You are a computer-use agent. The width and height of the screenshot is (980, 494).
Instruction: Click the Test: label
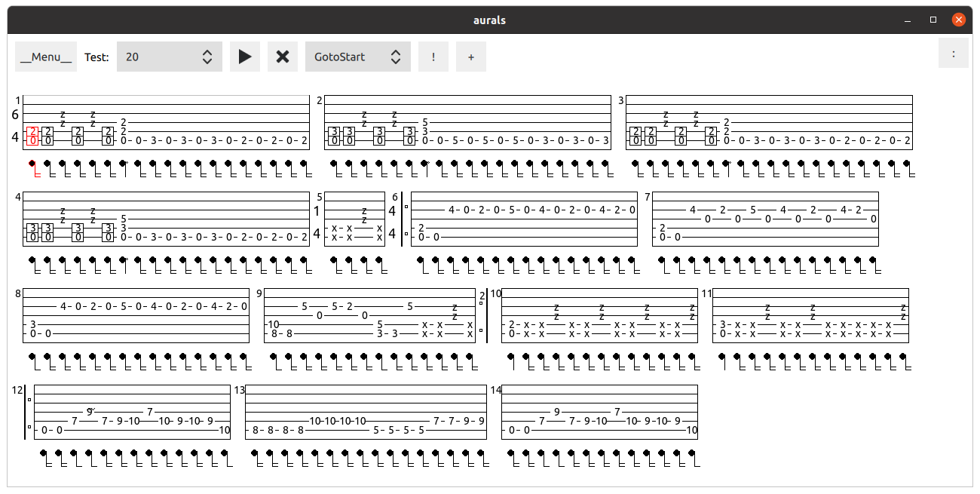pyautogui.click(x=96, y=57)
